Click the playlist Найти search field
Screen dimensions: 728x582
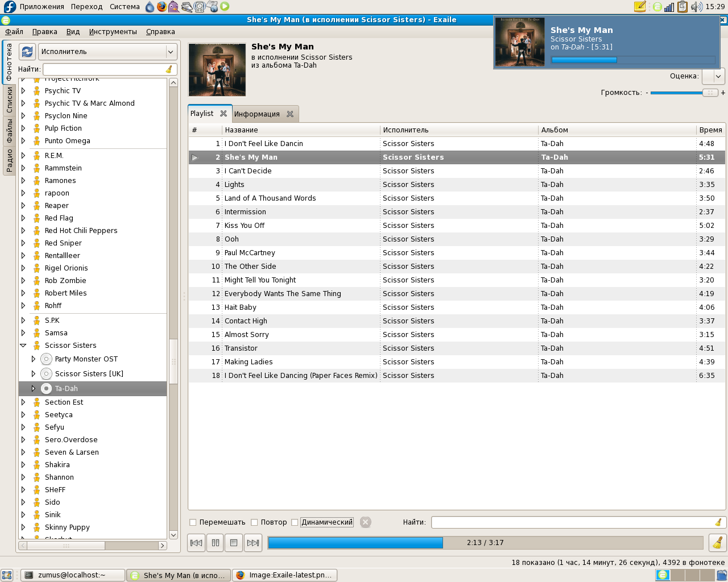click(572, 522)
